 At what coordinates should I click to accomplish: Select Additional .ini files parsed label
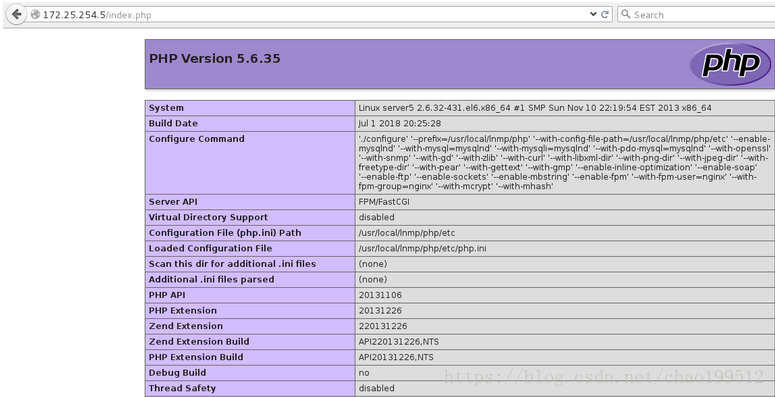point(212,279)
